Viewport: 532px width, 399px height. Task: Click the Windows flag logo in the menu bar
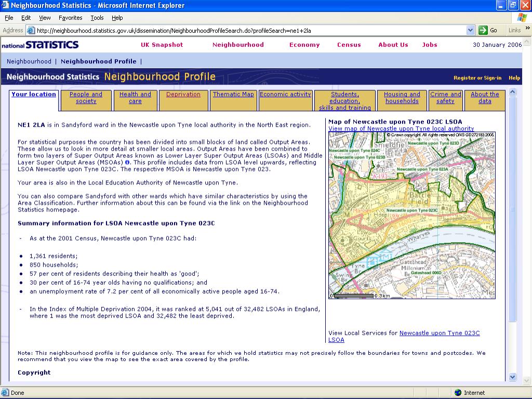click(x=522, y=18)
